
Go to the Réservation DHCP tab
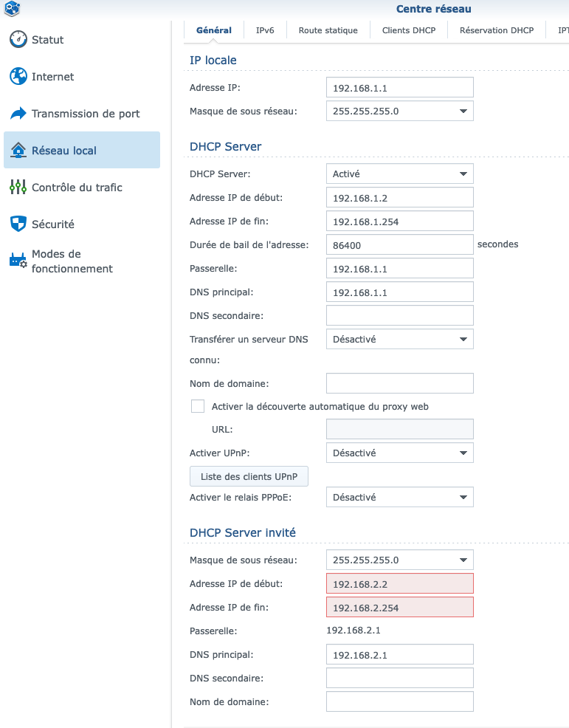click(x=497, y=30)
